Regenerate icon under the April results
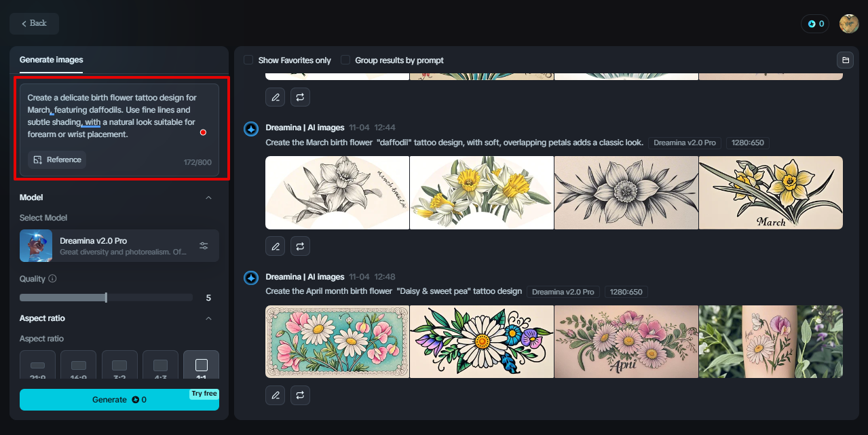The image size is (868, 435). coord(301,395)
